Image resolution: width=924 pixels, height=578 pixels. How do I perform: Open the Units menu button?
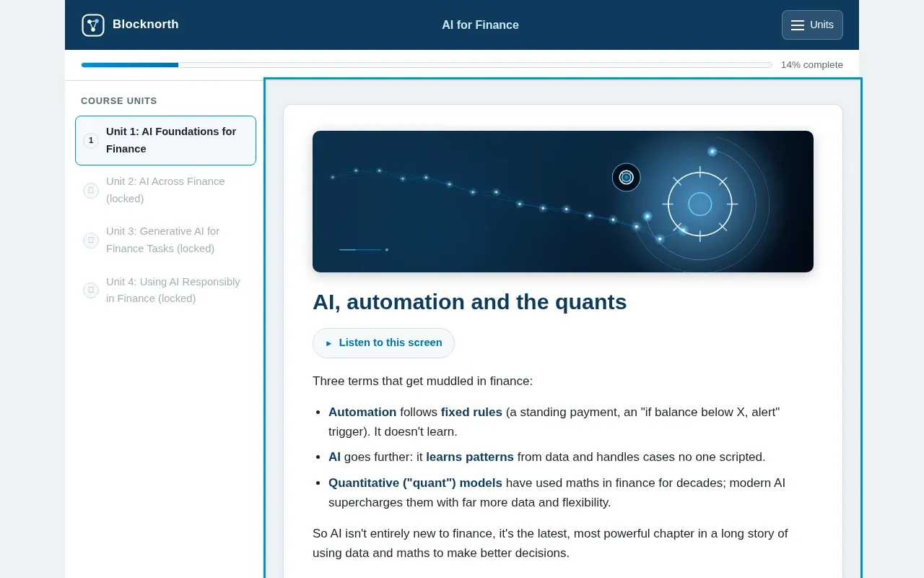tap(812, 25)
